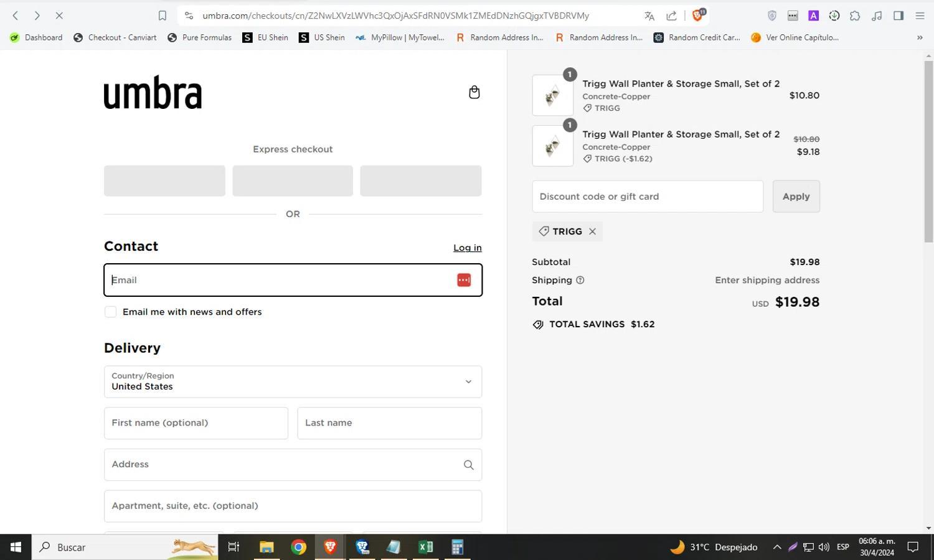934x560 pixels.
Task: Click Log in link
Action: coord(468,248)
